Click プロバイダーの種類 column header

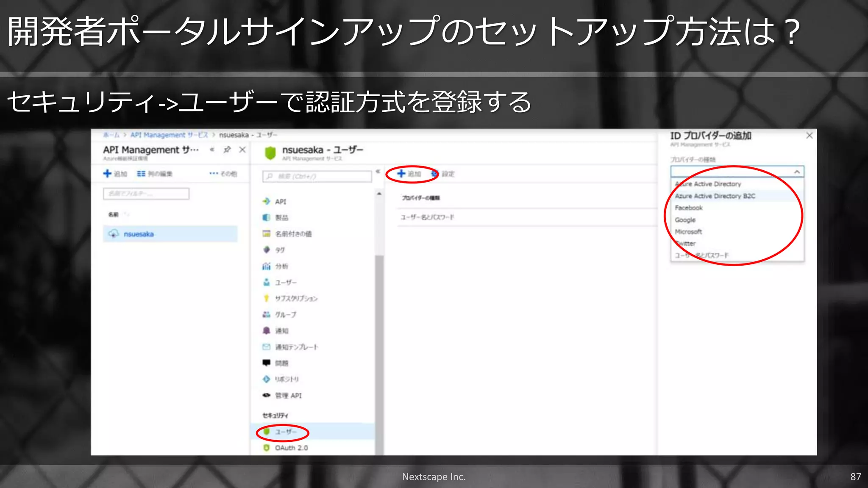coord(420,198)
